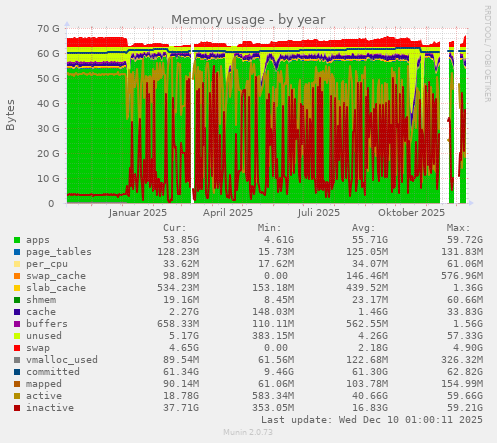Click the shmem dark green legend square
This screenshot has height=443, width=497.
[17, 300]
